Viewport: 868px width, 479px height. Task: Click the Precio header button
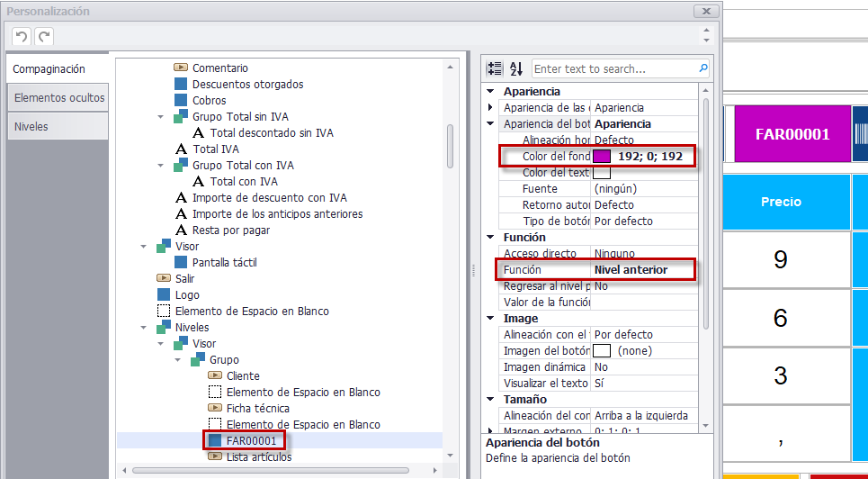[781, 202]
